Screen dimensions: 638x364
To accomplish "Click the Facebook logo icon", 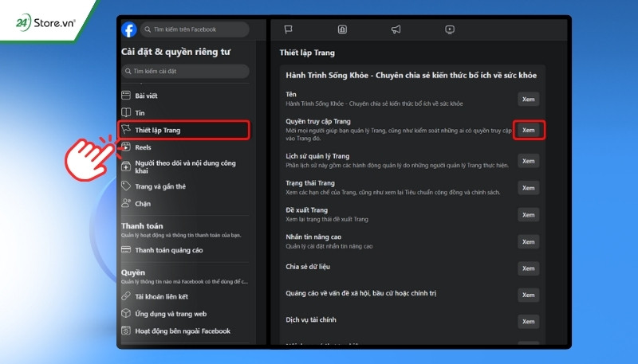I will point(129,29).
